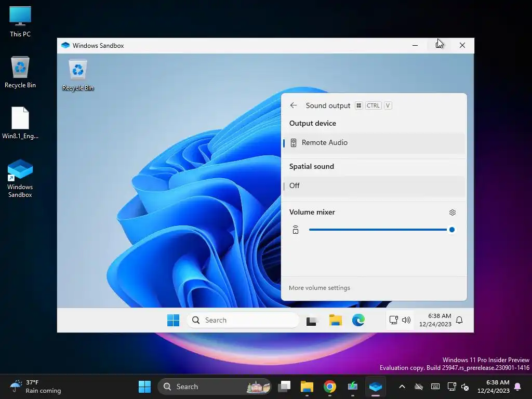Image resolution: width=532 pixels, height=399 pixels.
Task: Click the Sandbox network tray icon
Action: coord(394,320)
